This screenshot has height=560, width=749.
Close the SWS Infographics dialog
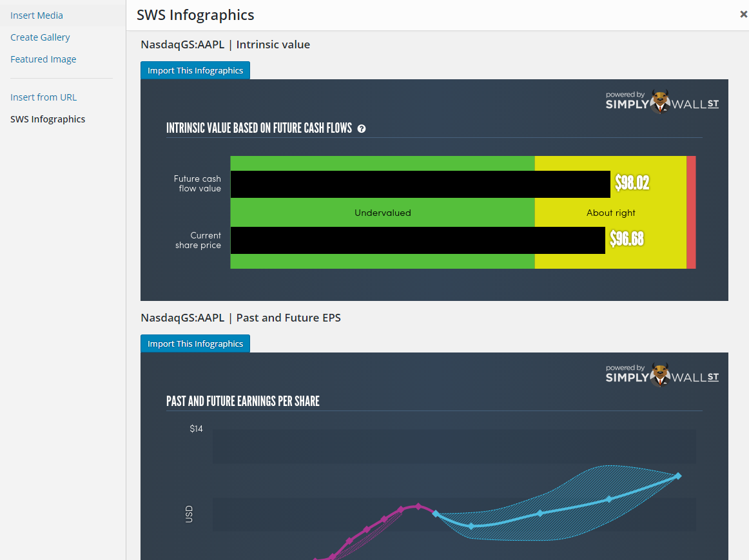coord(743,15)
